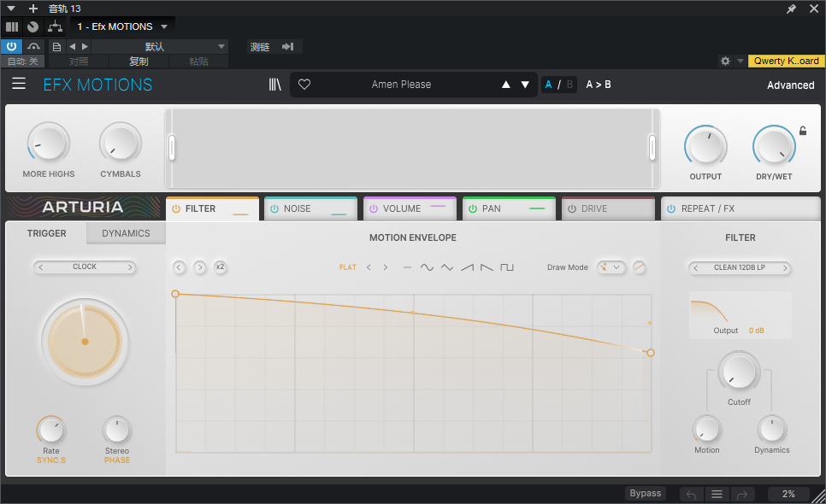Open the Advanced panel
This screenshot has width=826, height=504.
(x=791, y=85)
